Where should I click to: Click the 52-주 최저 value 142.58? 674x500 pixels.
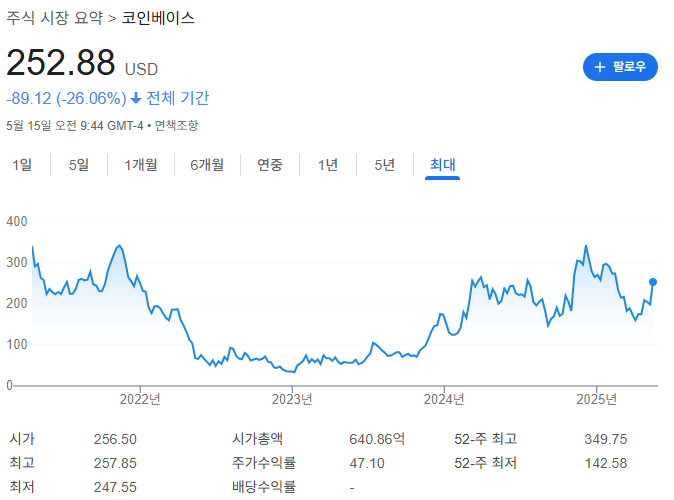point(606,463)
